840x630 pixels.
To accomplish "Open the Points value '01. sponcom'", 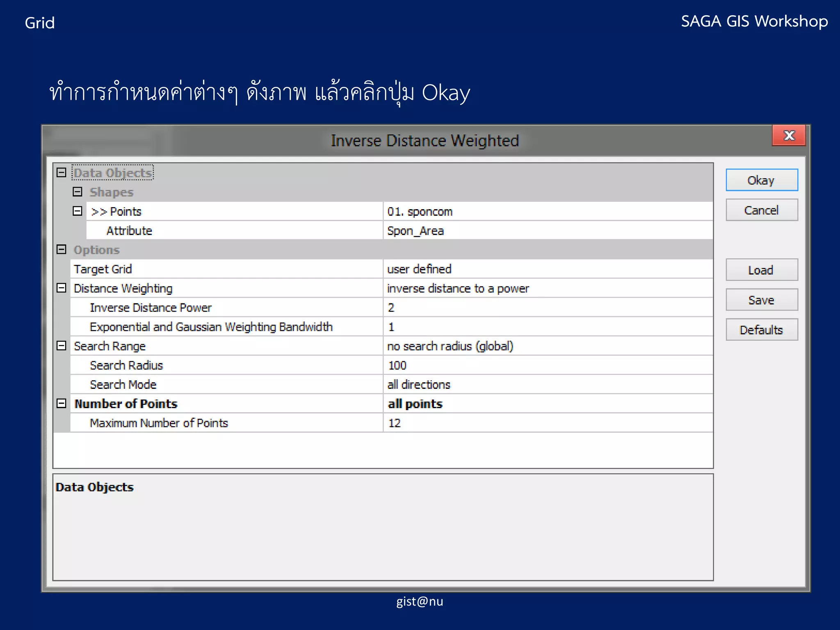I will tap(548, 211).
